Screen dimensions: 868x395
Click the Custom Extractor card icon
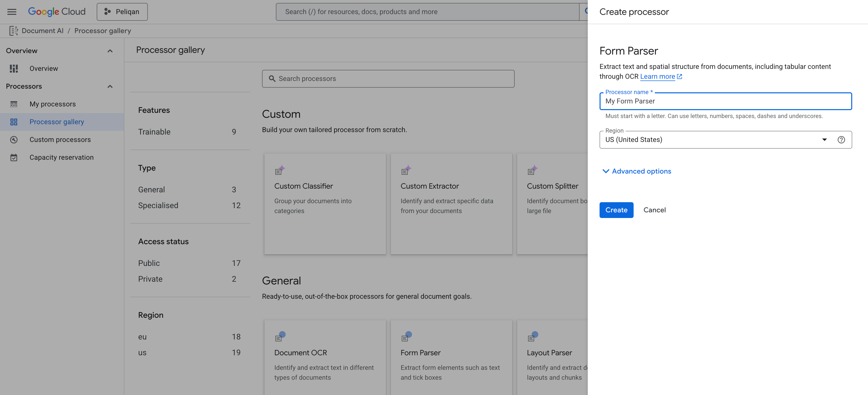pyautogui.click(x=406, y=170)
